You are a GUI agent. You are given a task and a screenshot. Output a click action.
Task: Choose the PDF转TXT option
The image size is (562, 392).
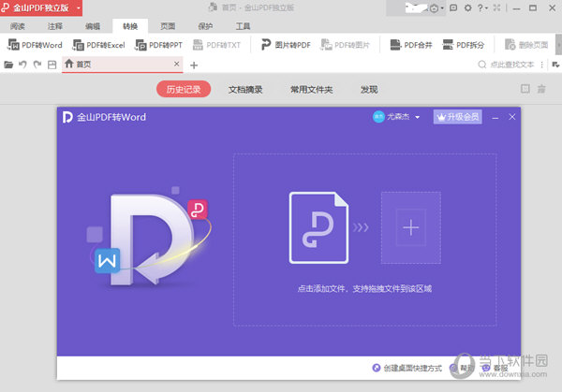216,45
